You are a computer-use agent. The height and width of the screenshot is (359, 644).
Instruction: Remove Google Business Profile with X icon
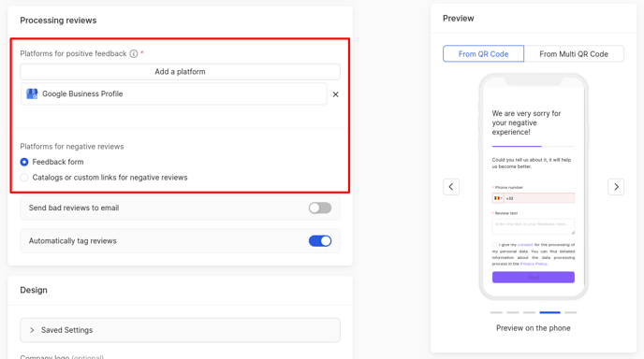tap(335, 94)
